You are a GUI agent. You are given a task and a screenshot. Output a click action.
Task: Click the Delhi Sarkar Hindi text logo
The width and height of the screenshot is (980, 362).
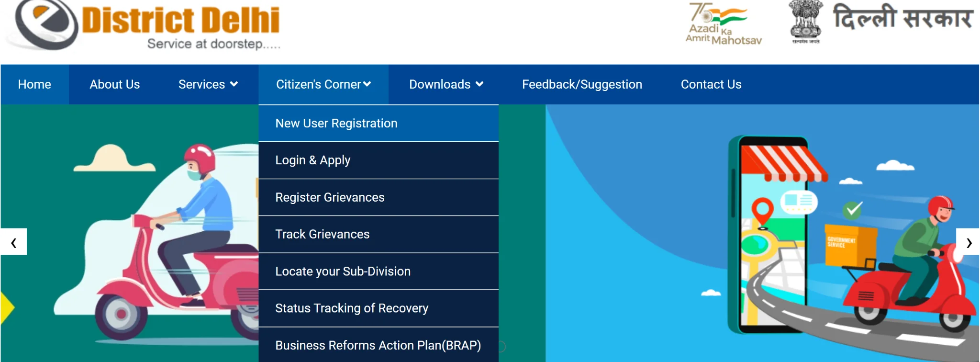[x=902, y=18]
